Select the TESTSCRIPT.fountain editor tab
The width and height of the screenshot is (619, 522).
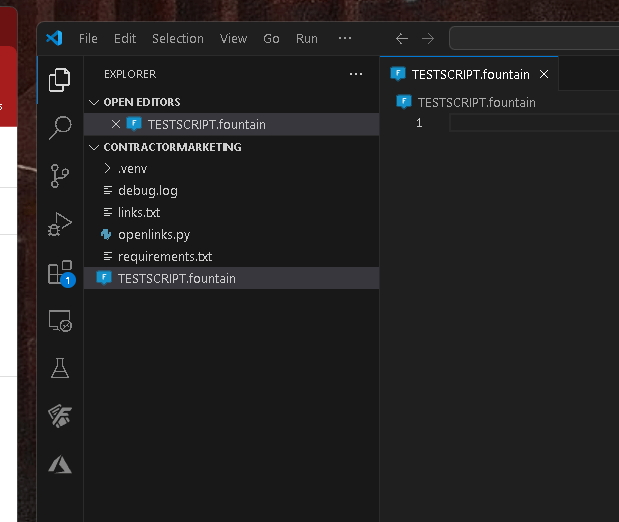(x=469, y=74)
